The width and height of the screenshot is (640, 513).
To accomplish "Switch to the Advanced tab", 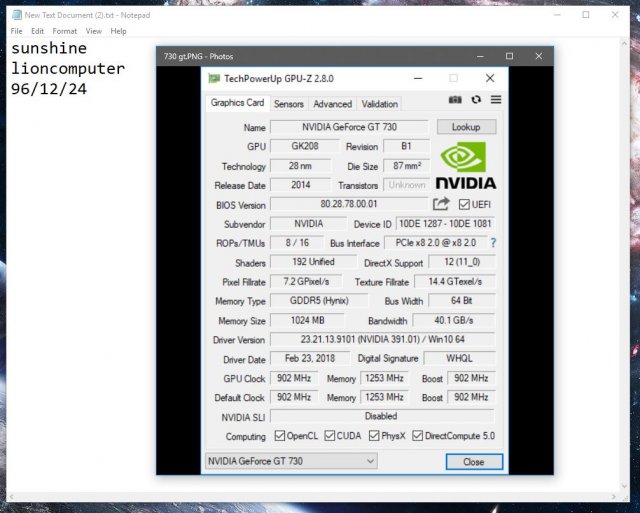I will [332, 104].
